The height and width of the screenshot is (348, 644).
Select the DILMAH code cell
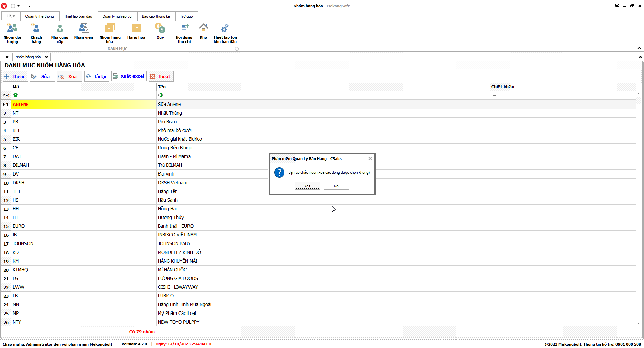pyautogui.click(x=84, y=165)
